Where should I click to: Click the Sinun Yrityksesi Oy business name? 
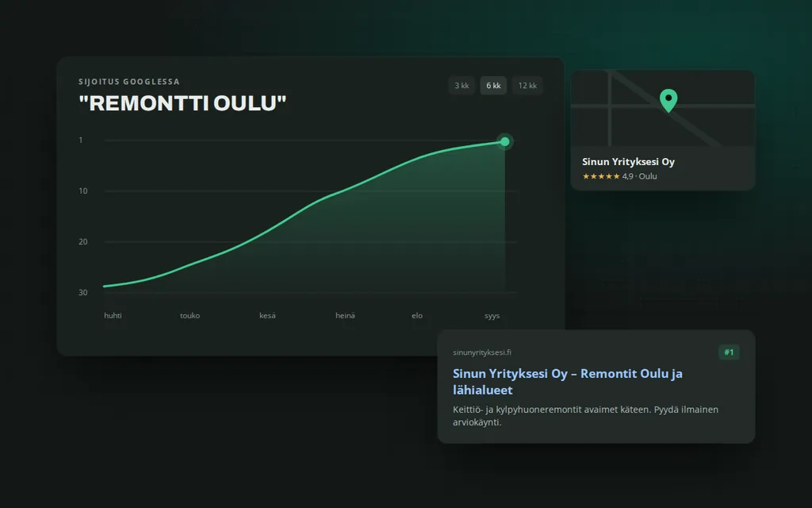pos(628,162)
